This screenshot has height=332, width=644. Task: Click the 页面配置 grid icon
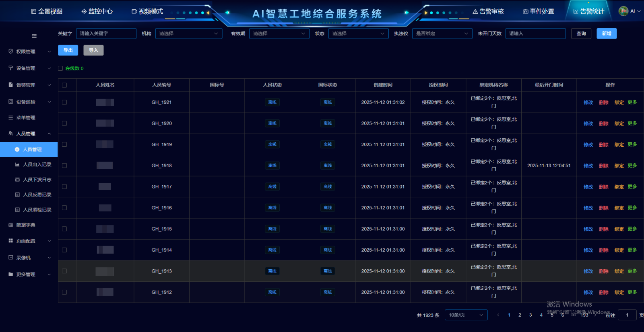coord(11,241)
